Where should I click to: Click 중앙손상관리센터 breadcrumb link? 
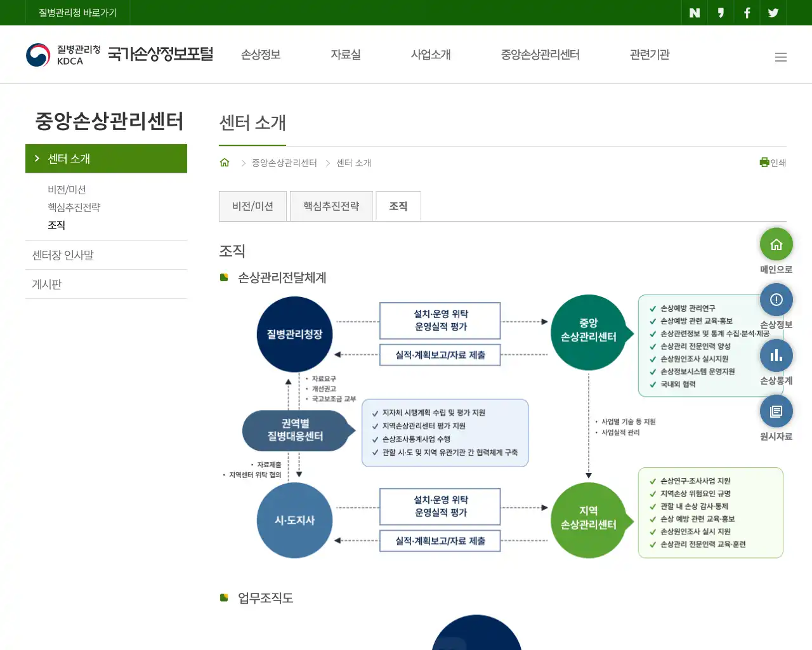click(x=284, y=163)
